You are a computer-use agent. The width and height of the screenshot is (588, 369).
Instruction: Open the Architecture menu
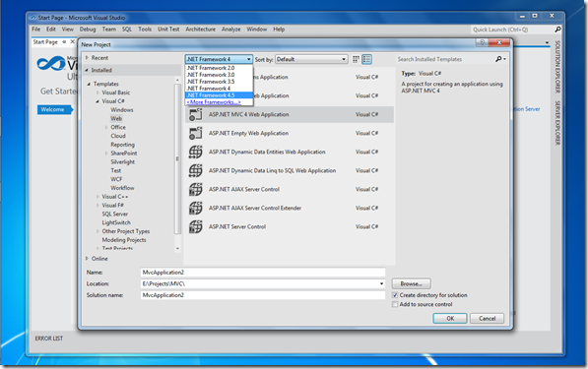pos(200,30)
